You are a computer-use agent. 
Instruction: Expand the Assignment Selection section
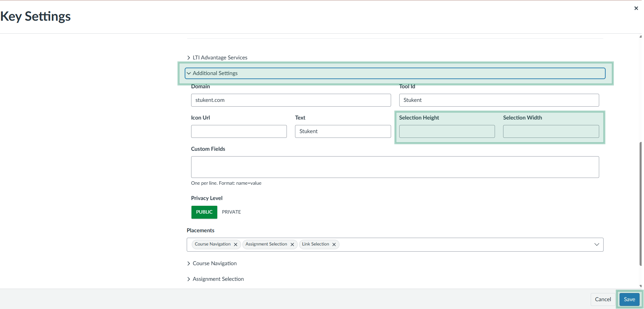click(218, 279)
